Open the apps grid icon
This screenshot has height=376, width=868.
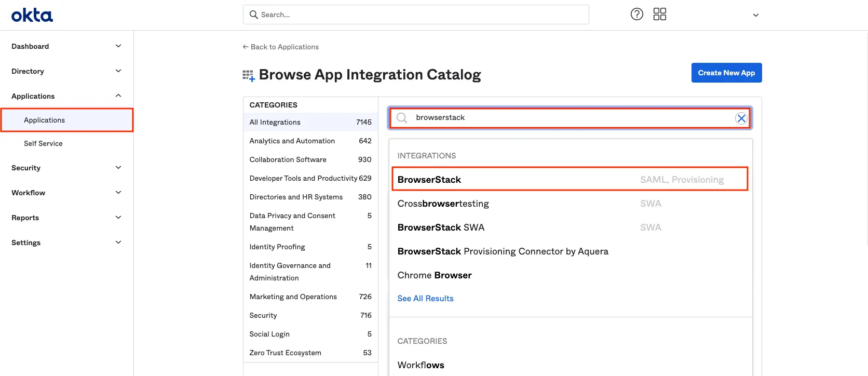pyautogui.click(x=659, y=15)
